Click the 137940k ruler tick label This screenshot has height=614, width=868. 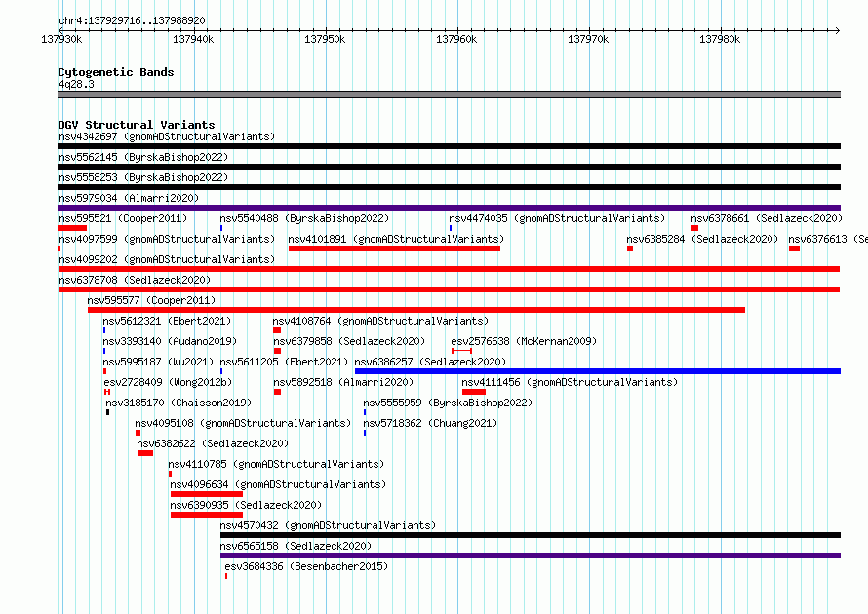pyautogui.click(x=193, y=39)
